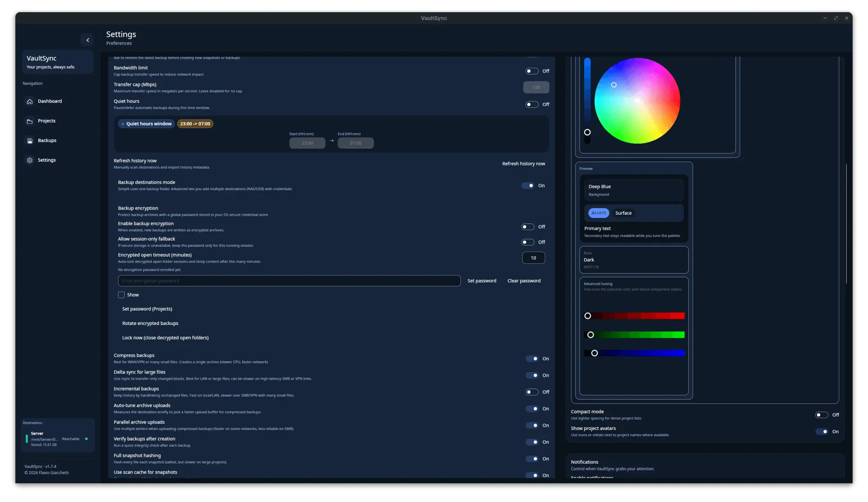Toggle Delta sync for large files

[532, 375]
